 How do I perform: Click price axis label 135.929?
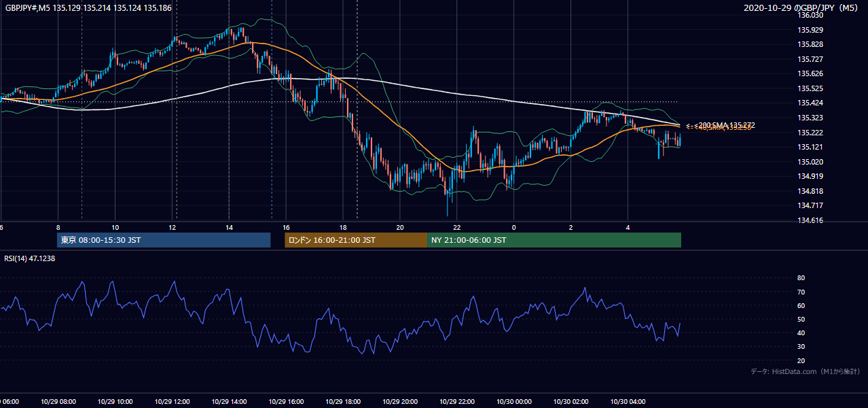point(811,31)
